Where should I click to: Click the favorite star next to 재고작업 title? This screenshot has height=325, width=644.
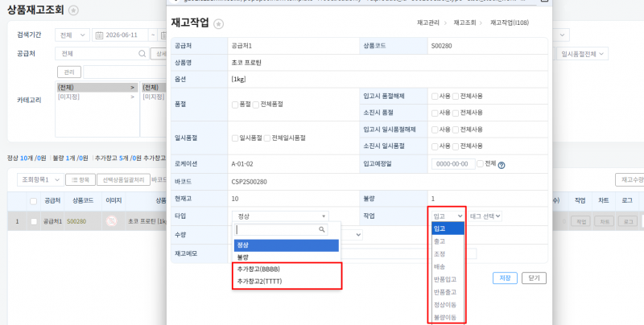pyautogui.click(x=218, y=23)
